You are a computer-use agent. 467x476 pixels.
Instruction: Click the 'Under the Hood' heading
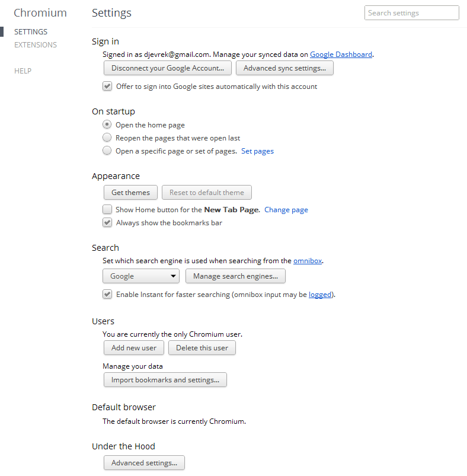pyautogui.click(x=123, y=446)
